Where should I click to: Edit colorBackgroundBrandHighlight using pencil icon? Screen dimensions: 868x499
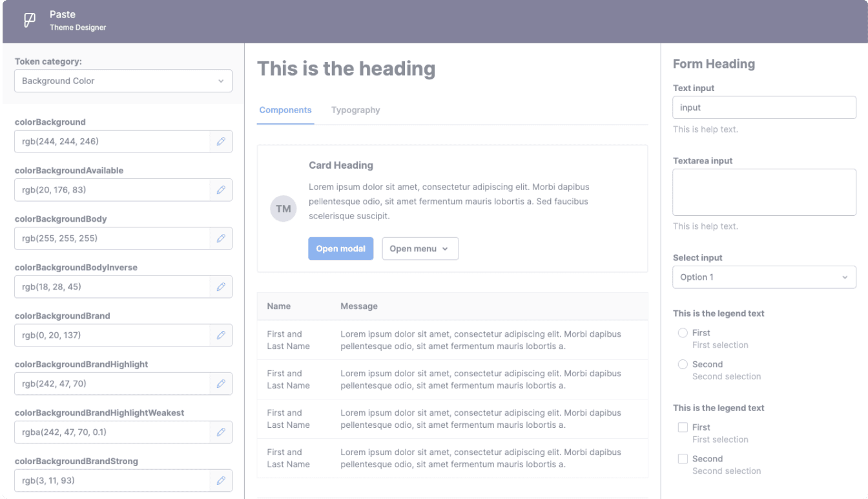(221, 384)
